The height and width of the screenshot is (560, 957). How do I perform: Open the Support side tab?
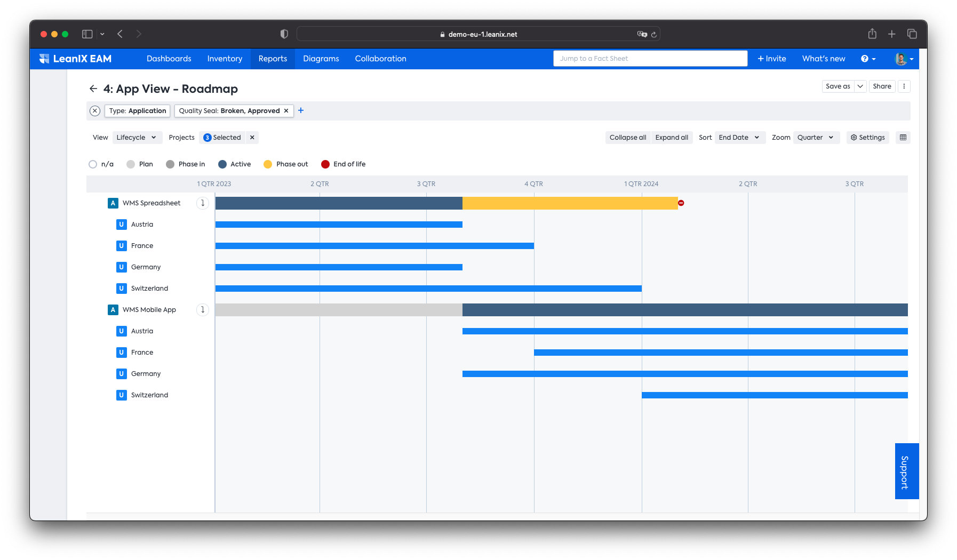click(907, 471)
